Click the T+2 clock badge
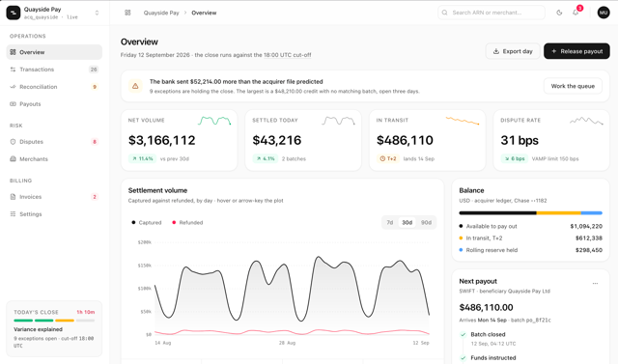This screenshot has width=618, height=364. (x=388, y=158)
